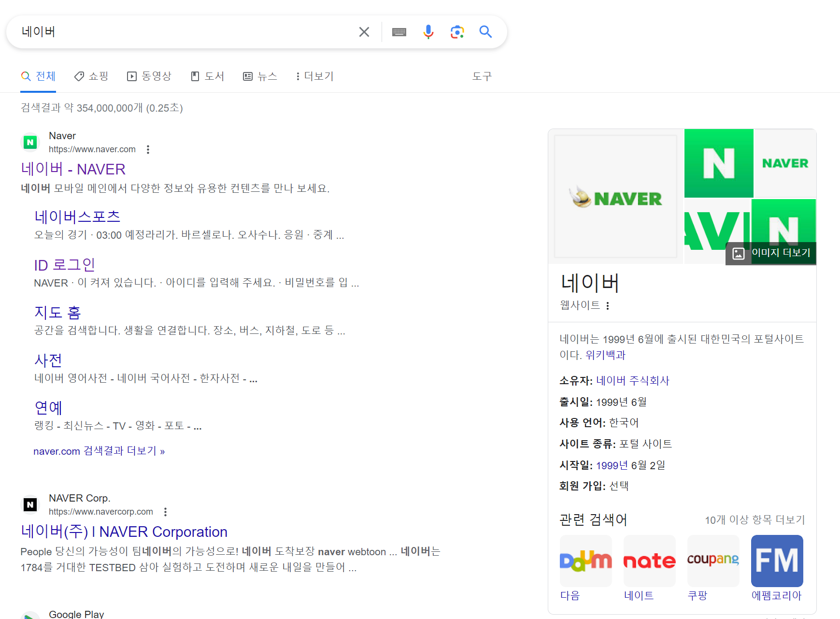The image size is (840, 619).
Task: Open the FM 에펨코리아 logo thumbnail
Action: click(x=777, y=561)
